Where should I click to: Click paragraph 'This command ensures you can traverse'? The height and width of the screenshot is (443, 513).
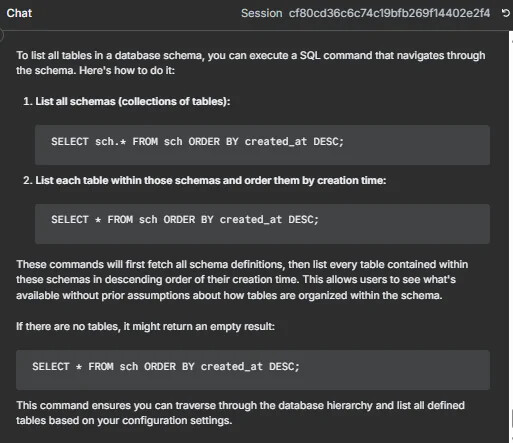[240, 413]
